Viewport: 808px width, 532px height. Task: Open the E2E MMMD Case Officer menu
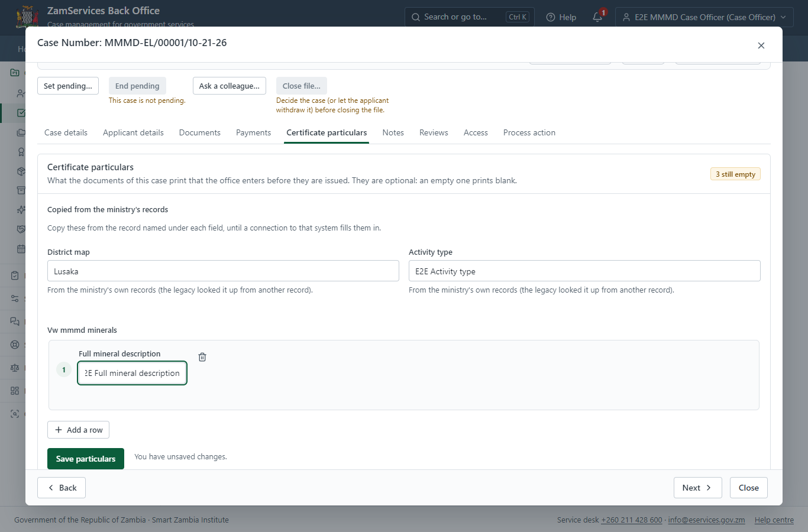pos(704,17)
